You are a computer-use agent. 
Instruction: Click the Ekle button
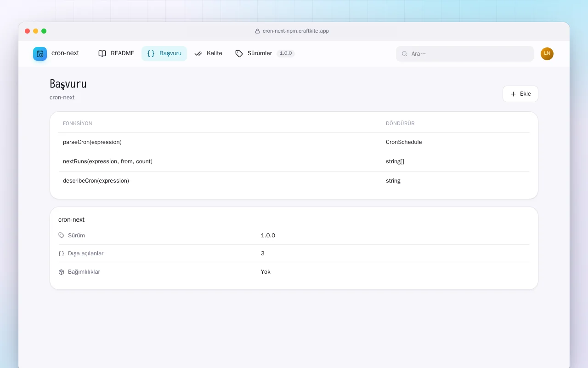point(520,94)
